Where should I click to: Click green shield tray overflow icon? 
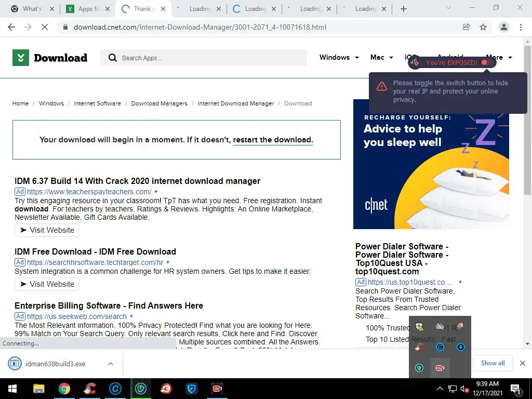pyautogui.click(x=419, y=368)
